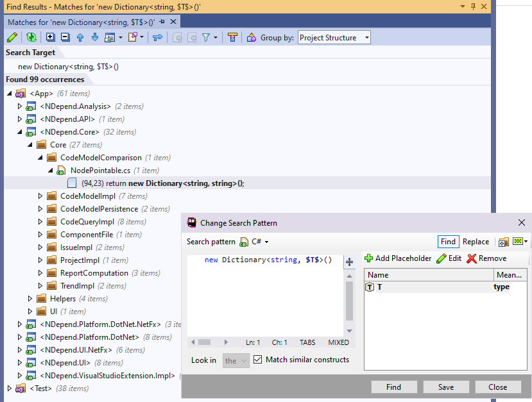Viewport: 532px width, 402px height.
Task: Collapse the <NDepend.Core> node
Action: pyautogui.click(x=19, y=131)
